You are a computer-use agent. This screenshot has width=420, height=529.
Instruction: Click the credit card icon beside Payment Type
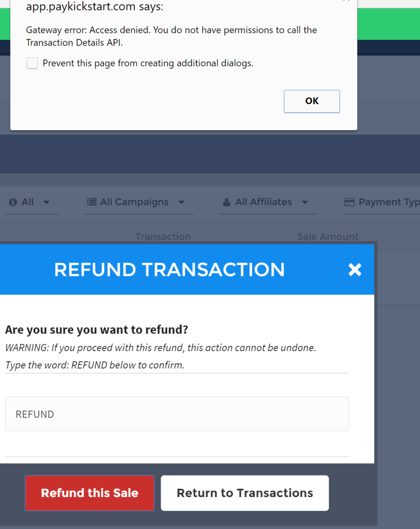click(x=349, y=202)
